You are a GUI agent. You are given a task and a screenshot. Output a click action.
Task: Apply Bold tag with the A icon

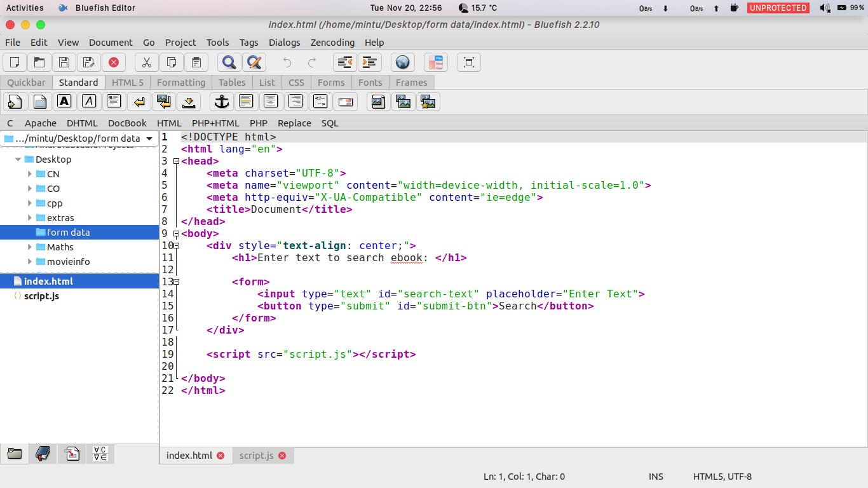click(x=64, y=102)
